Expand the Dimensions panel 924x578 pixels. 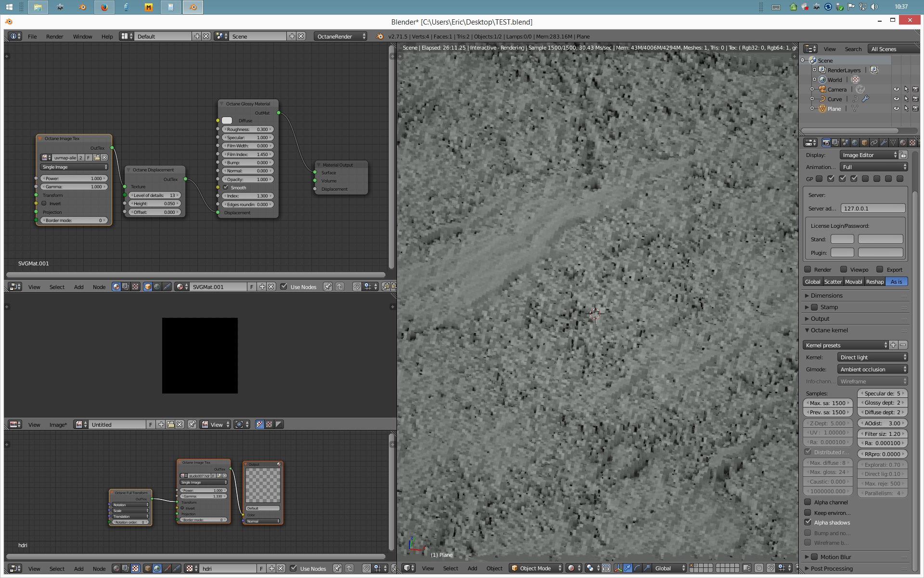pos(826,295)
